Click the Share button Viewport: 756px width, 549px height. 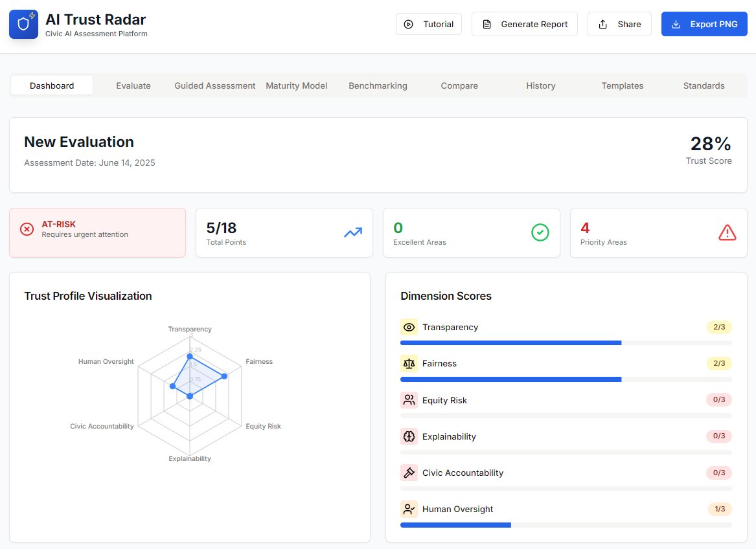tap(619, 24)
